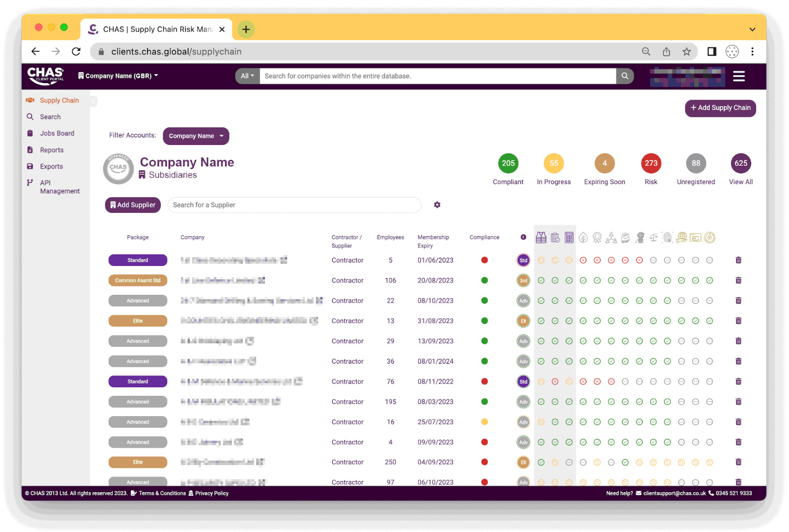This screenshot has width=789, height=532.
Task: Click the padlock security column icon
Action: tap(709, 238)
